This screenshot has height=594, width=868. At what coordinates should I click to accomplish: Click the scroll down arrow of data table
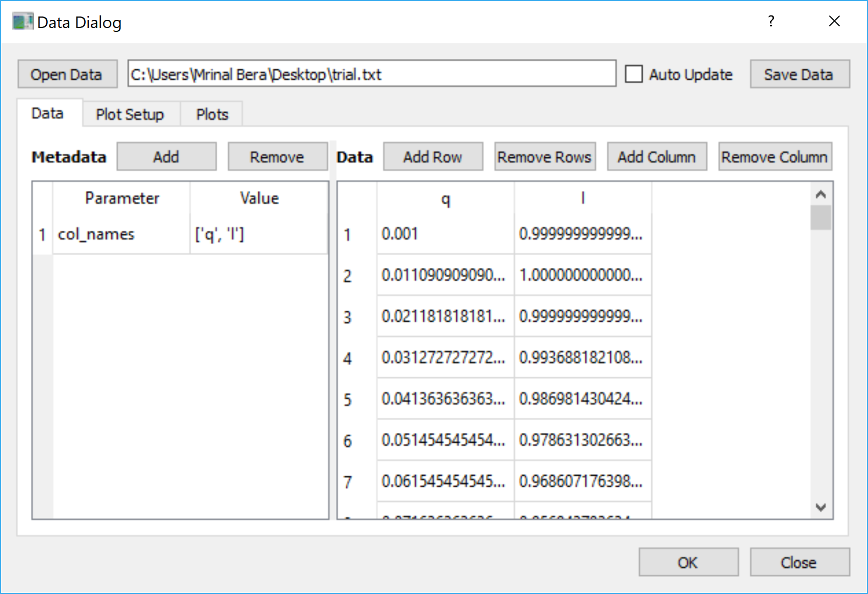coord(821,507)
